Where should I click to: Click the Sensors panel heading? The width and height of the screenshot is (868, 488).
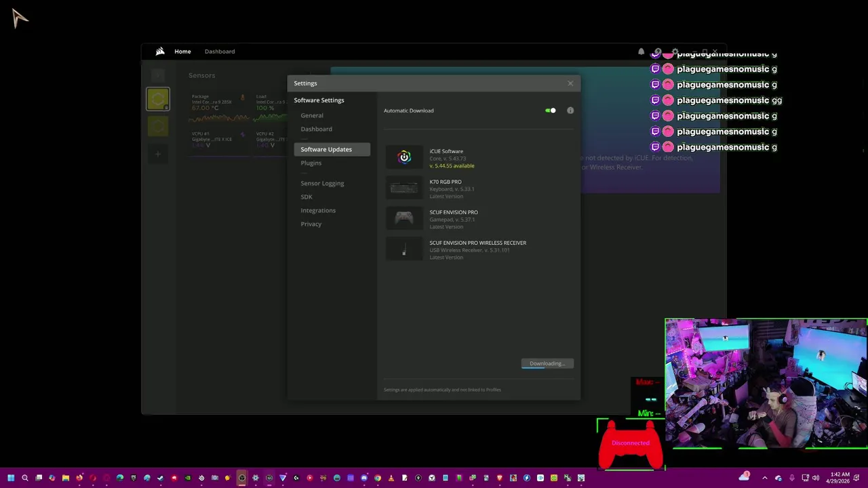[x=201, y=75]
